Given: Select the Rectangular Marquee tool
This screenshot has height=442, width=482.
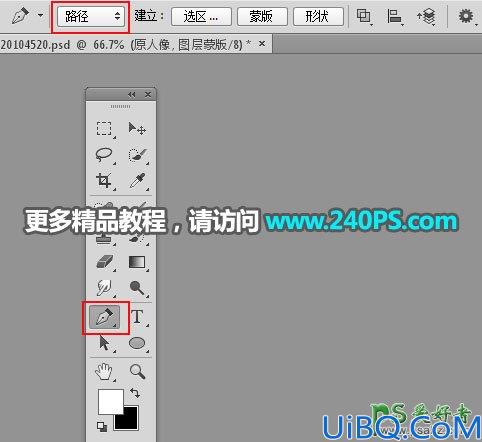Looking at the screenshot, I should 104,128.
